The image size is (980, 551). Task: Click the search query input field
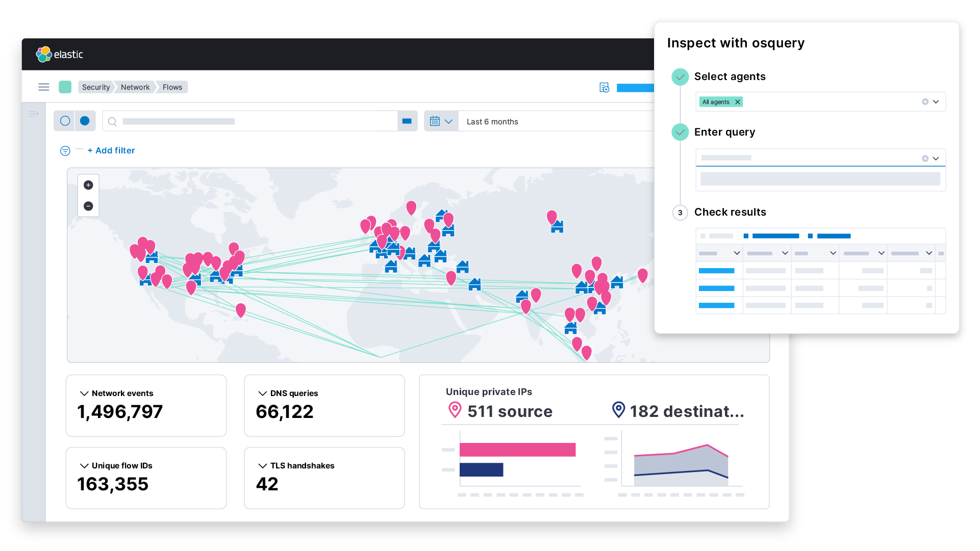tap(250, 121)
